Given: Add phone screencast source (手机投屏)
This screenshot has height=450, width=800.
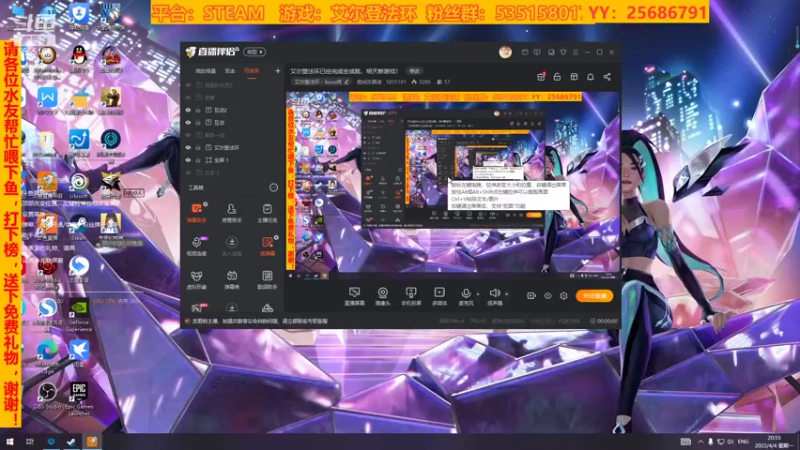Looking at the screenshot, I should click(411, 296).
